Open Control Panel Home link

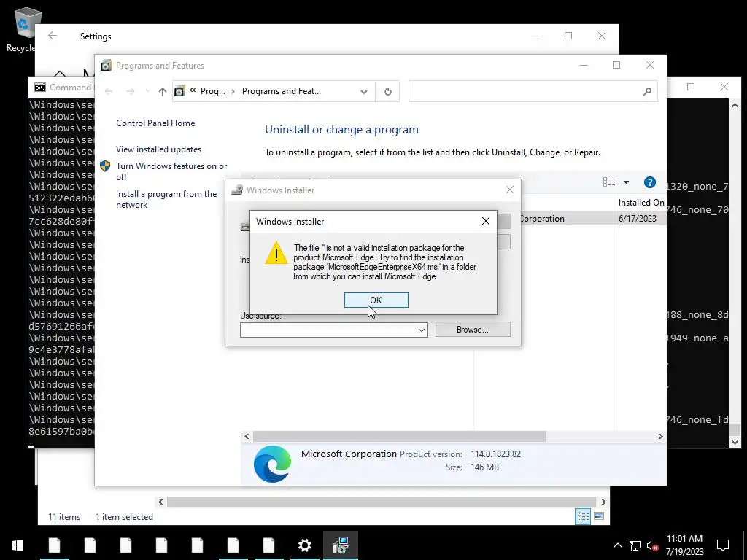tap(155, 122)
